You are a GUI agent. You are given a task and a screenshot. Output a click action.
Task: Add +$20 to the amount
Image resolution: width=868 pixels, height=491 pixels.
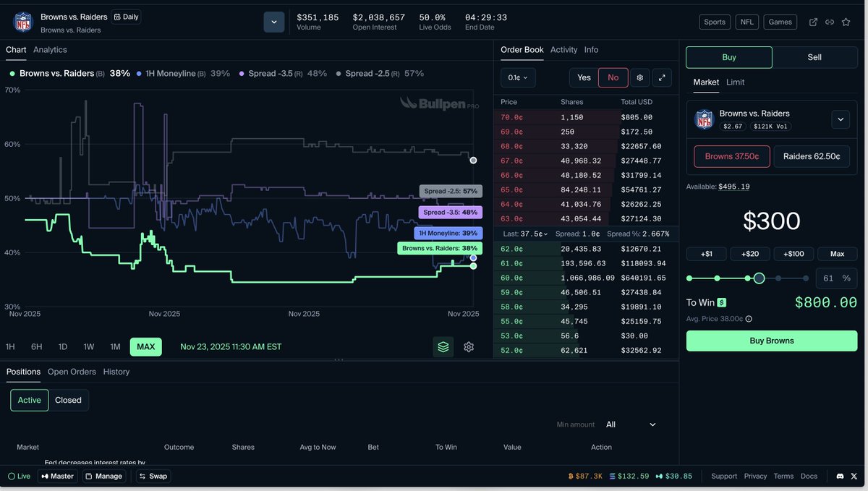point(750,254)
